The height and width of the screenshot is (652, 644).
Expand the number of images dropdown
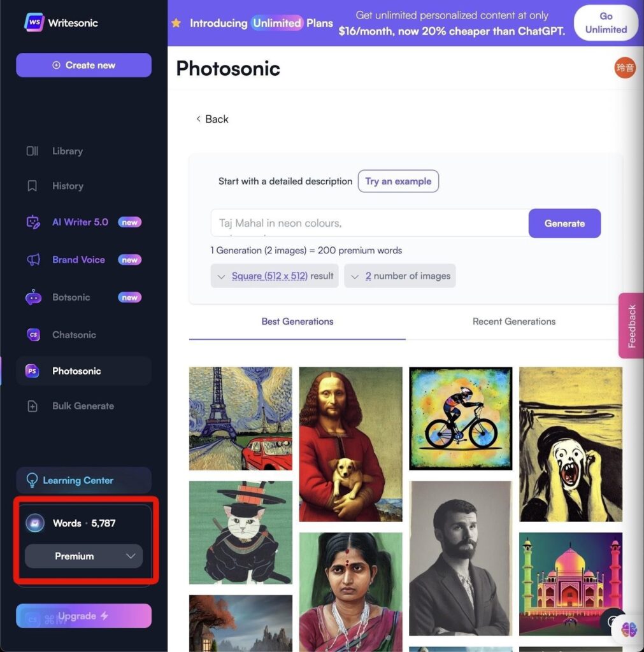[x=400, y=276]
